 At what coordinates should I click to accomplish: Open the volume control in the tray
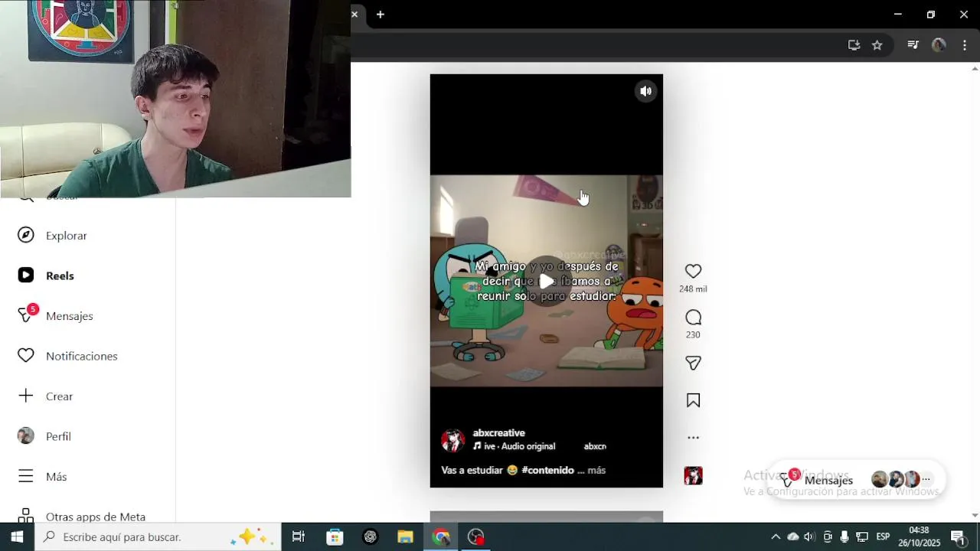810,536
